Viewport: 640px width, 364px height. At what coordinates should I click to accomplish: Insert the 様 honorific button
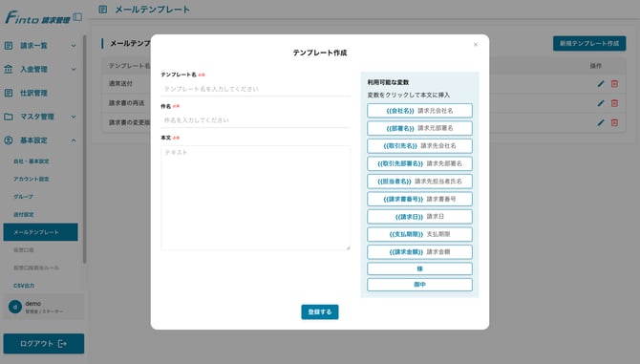[419, 268]
